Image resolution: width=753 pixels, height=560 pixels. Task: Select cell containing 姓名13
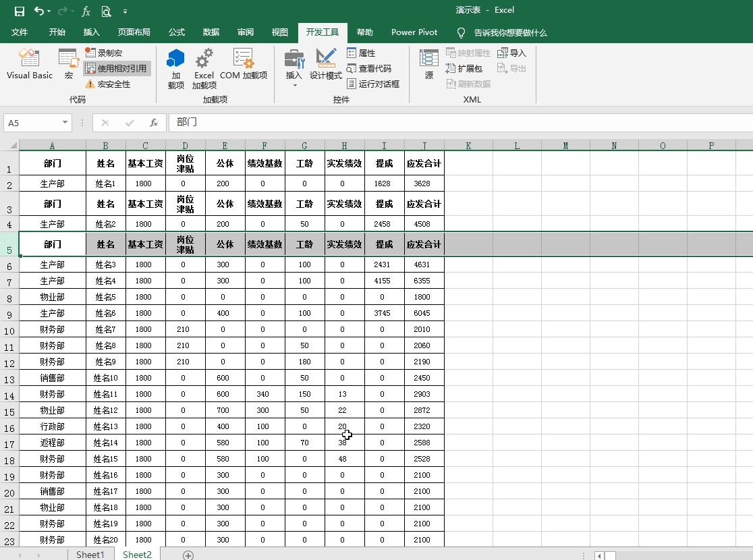tap(106, 426)
